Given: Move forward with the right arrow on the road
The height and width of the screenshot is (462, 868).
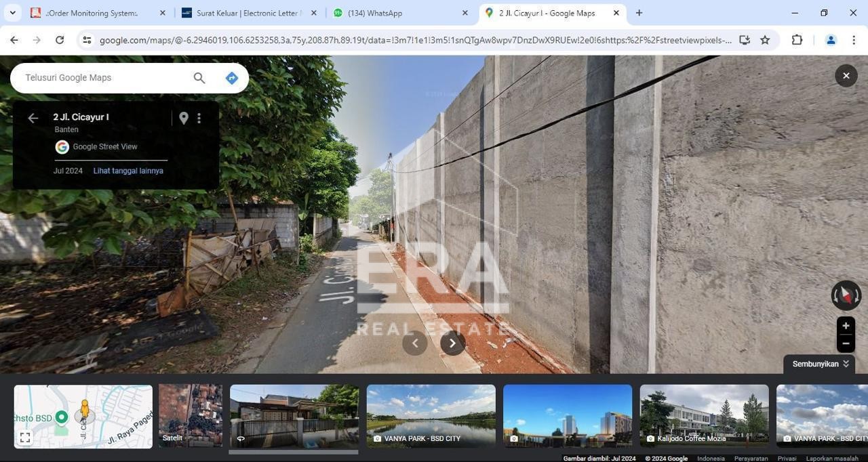Looking at the screenshot, I should [x=453, y=343].
